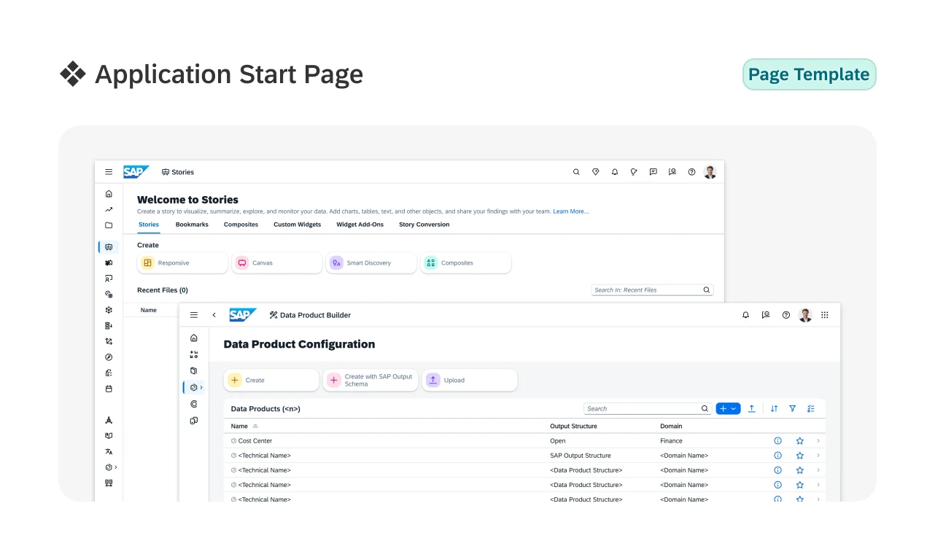This screenshot has height=560, width=935.
Task: Open the Composites tab under Welcome
Action: click(x=241, y=225)
